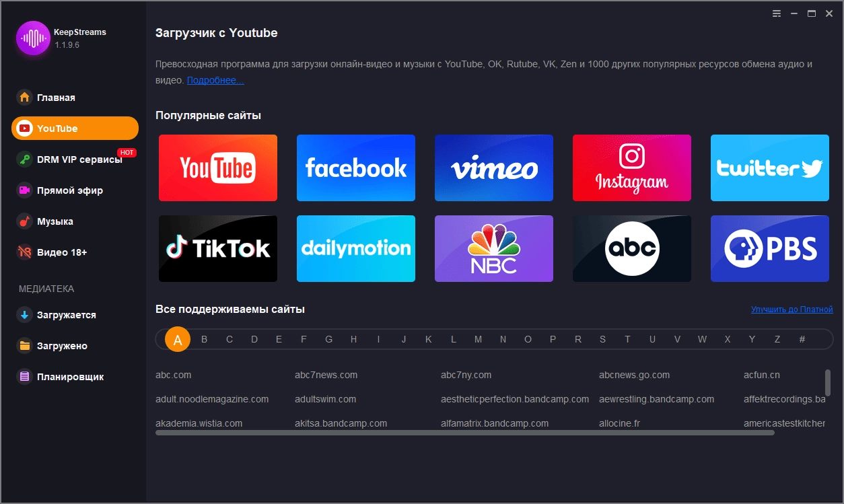The image size is (844, 504).
Task: Open Загружено library label
Action: tap(62, 346)
